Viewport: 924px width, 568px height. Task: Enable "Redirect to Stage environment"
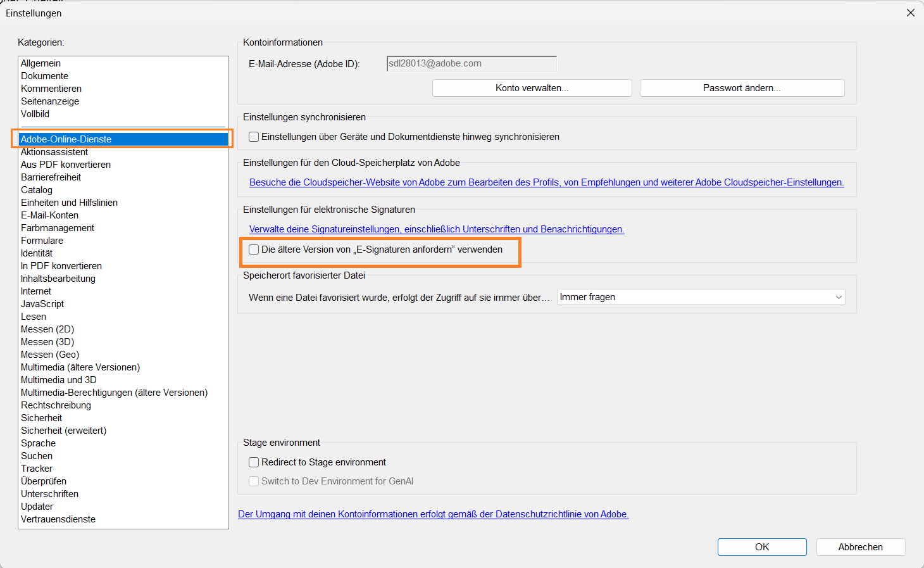click(254, 462)
